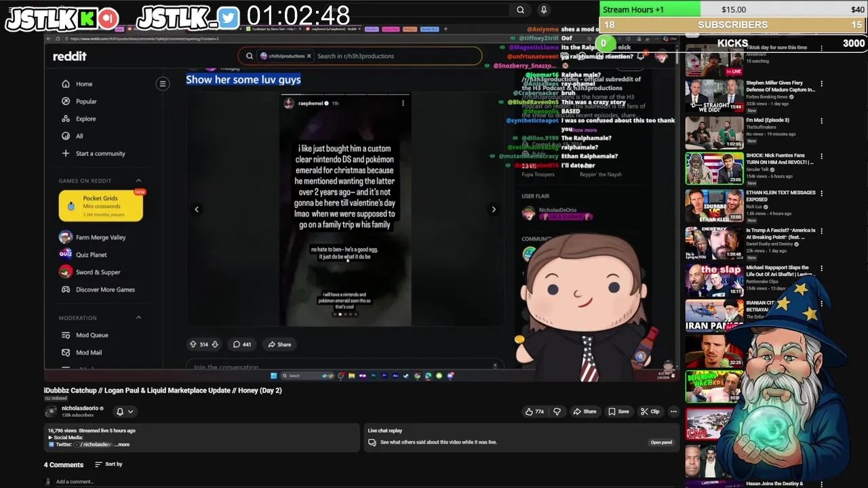
Task: Click the YouTube voice search microphone
Action: 543,9
